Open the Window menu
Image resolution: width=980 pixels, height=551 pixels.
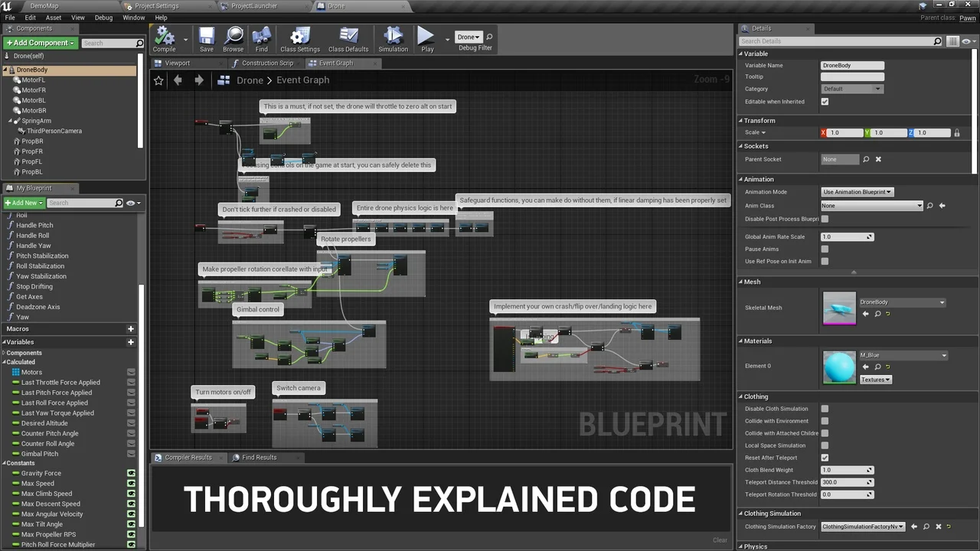pyautogui.click(x=133, y=18)
